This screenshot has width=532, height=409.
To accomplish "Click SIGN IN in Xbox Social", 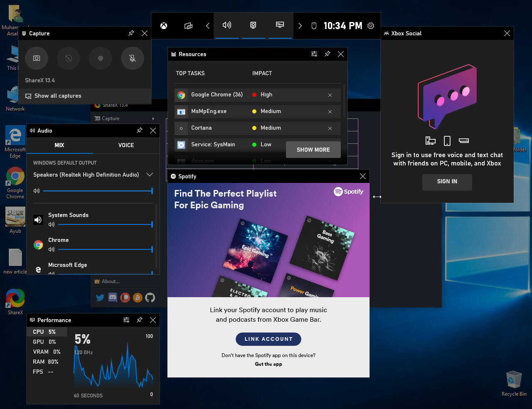I will pyautogui.click(x=447, y=182).
